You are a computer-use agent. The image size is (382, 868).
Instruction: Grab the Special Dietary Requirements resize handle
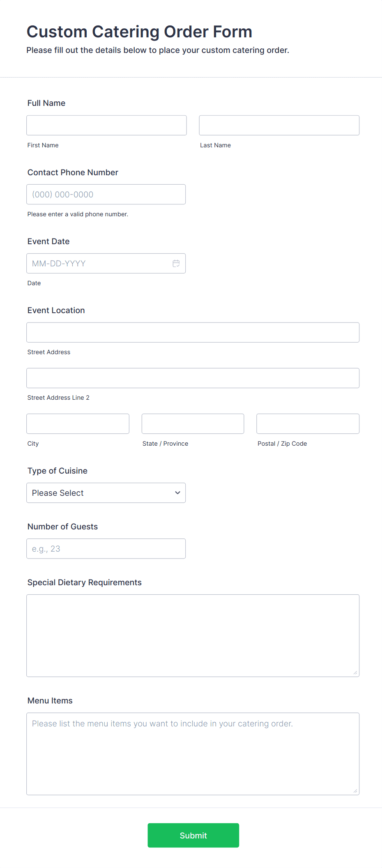[355, 673]
